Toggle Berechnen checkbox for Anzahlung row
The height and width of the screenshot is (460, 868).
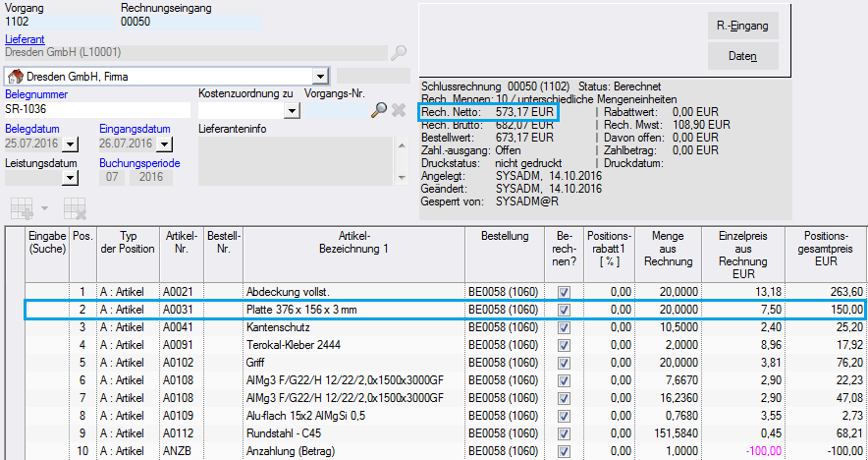click(564, 450)
